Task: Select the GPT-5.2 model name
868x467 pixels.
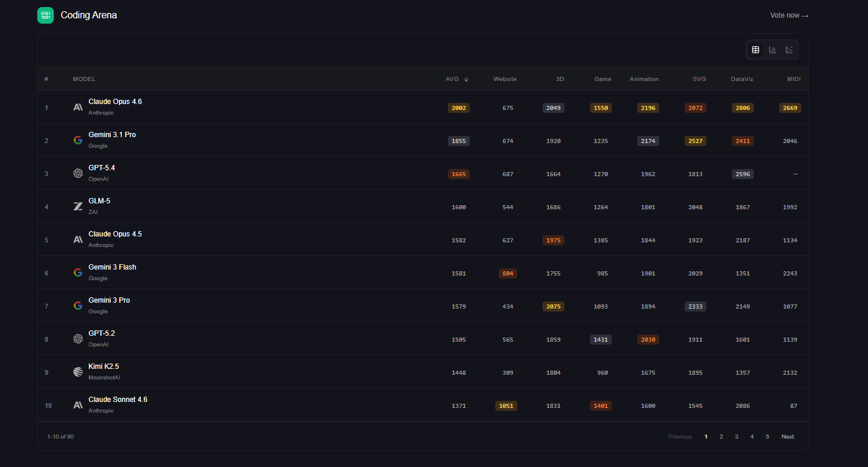Action: click(102, 333)
